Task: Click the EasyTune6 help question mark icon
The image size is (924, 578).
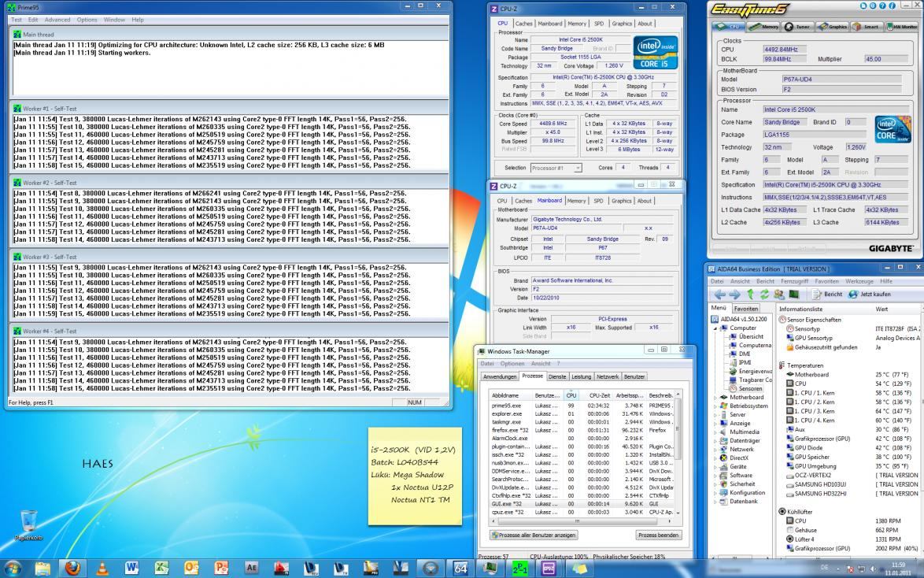Action: pyautogui.click(x=882, y=6)
